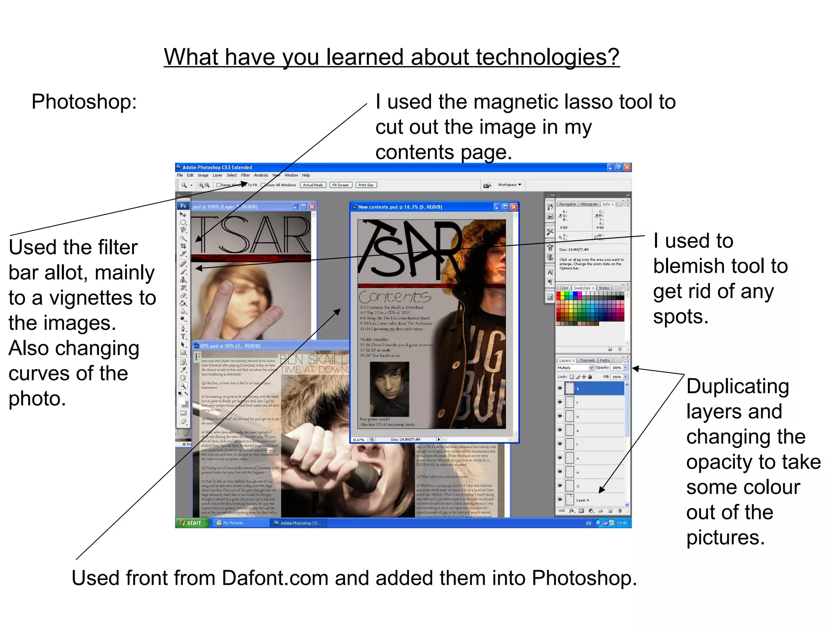Select the Dodge tool
The width and height of the screenshot is (840, 630).
tap(183, 319)
